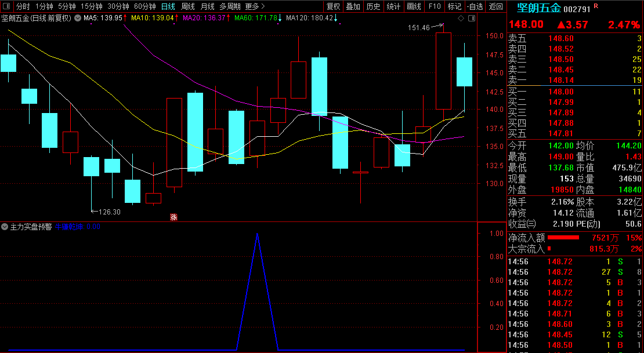
Task: Click the 画线 drawing tools button
Action: [x=414, y=6]
